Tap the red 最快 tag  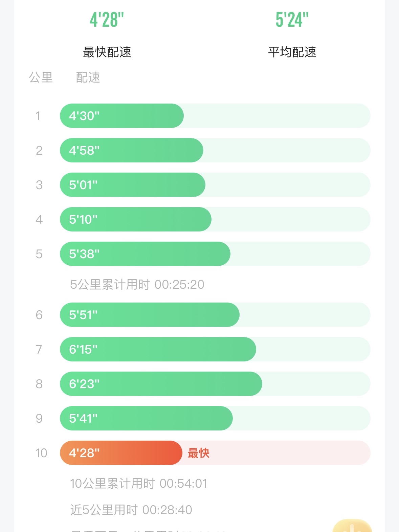pos(199,453)
